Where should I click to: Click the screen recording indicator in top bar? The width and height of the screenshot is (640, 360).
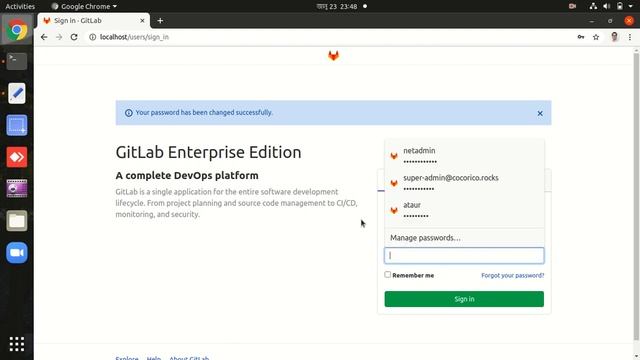(x=572, y=6)
